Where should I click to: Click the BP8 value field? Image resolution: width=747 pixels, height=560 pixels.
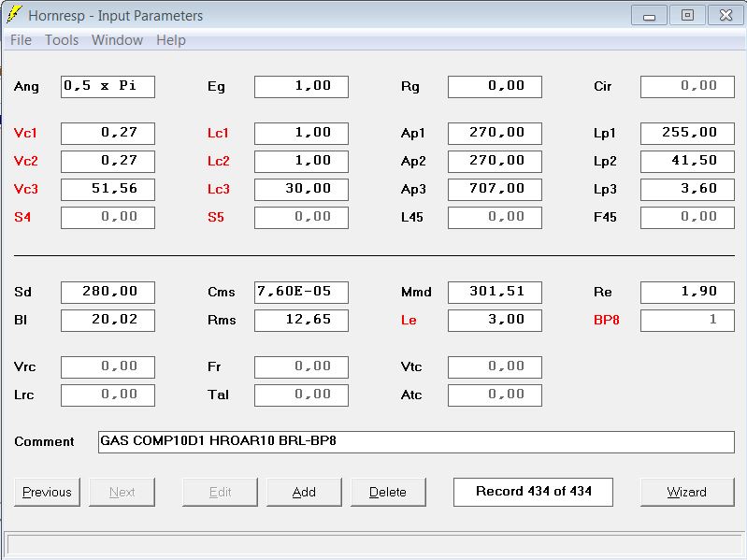687,321
